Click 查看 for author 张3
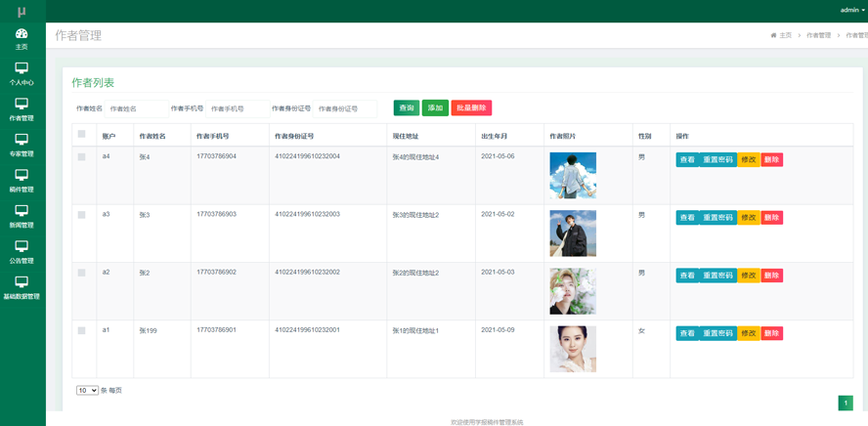This screenshot has width=868, height=426. (x=687, y=218)
